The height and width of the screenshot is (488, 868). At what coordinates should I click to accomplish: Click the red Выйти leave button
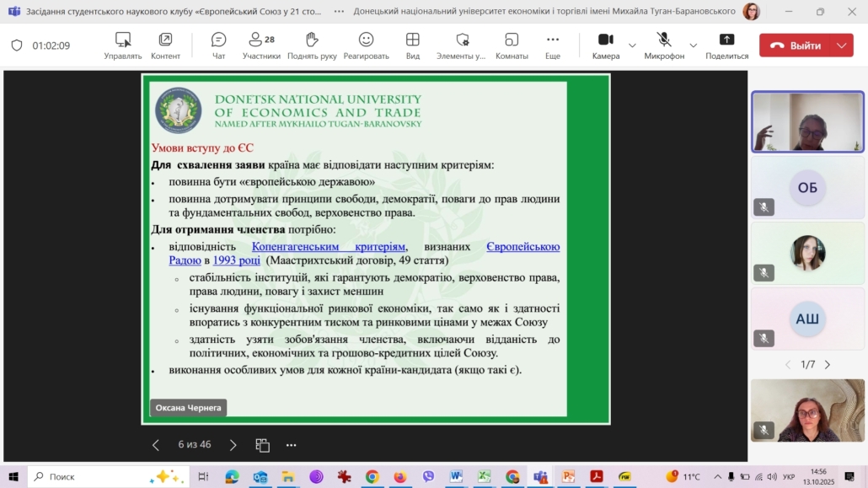click(x=796, y=46)
